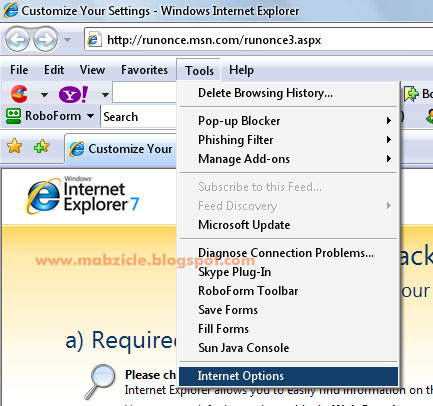Click the magnifying glass icon on the page
This screenshot has height=406, width=433.
coord(100,381)
